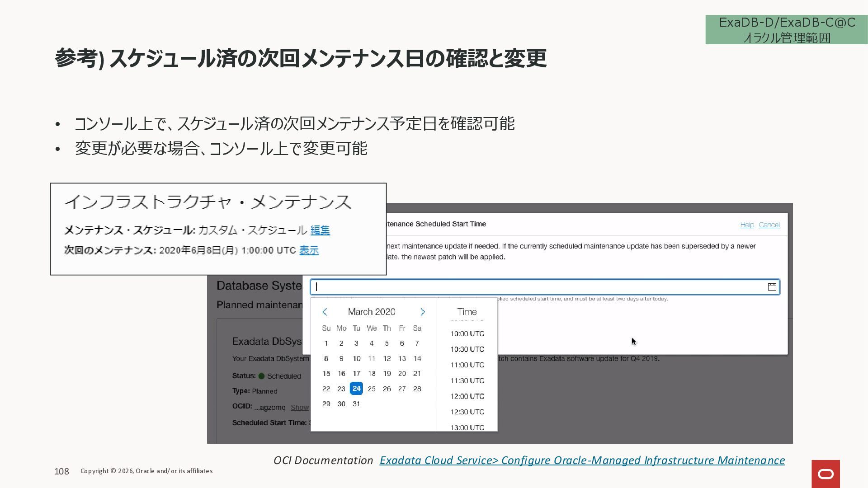This screenshot has height=488, width=868.
Task: Choose 12:30 UTC time option
Action: point(467,412)
